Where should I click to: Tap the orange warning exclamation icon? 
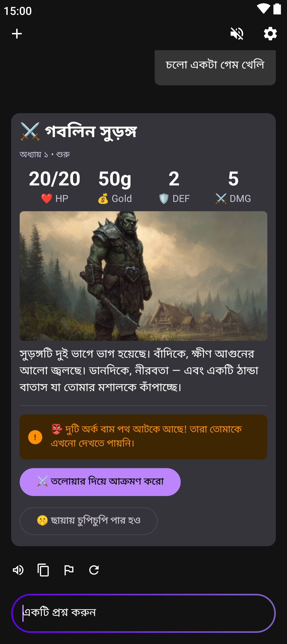coord(35,437)
